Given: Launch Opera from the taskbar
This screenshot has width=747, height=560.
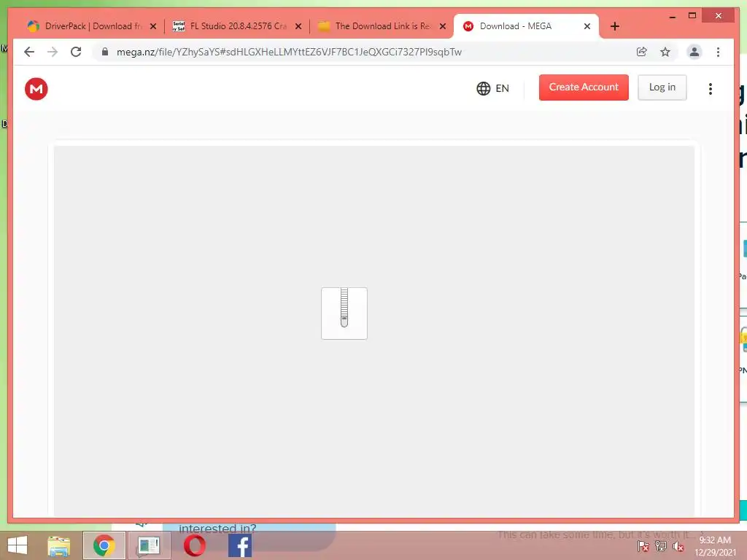Looking at the screenshot, I should [194, 545].
